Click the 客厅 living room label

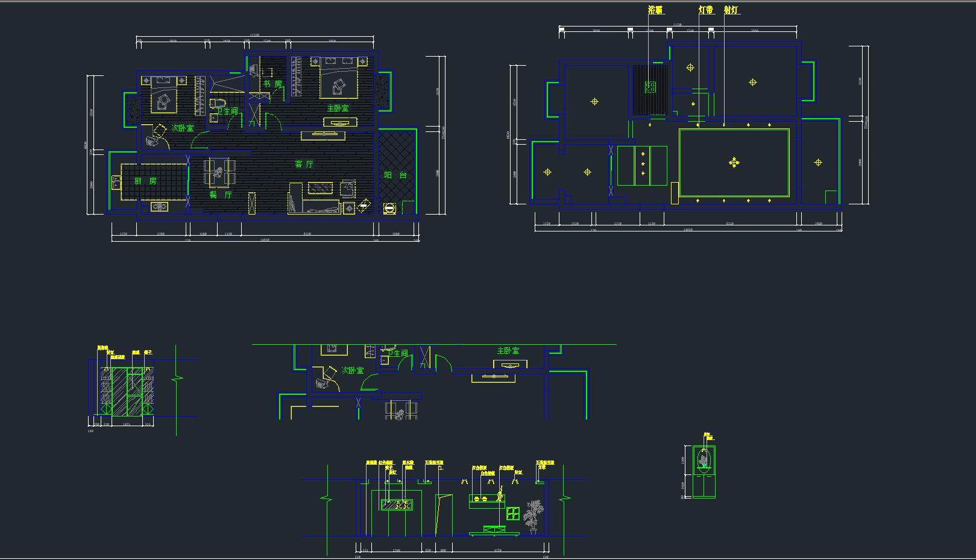(304, 164)
